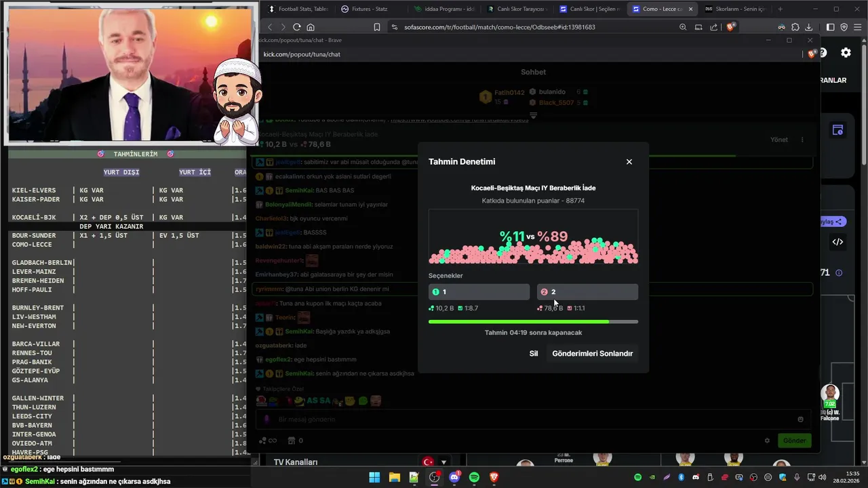
Task: Click Gönderimleri Sonlandır button
Action: pos(592,354)
